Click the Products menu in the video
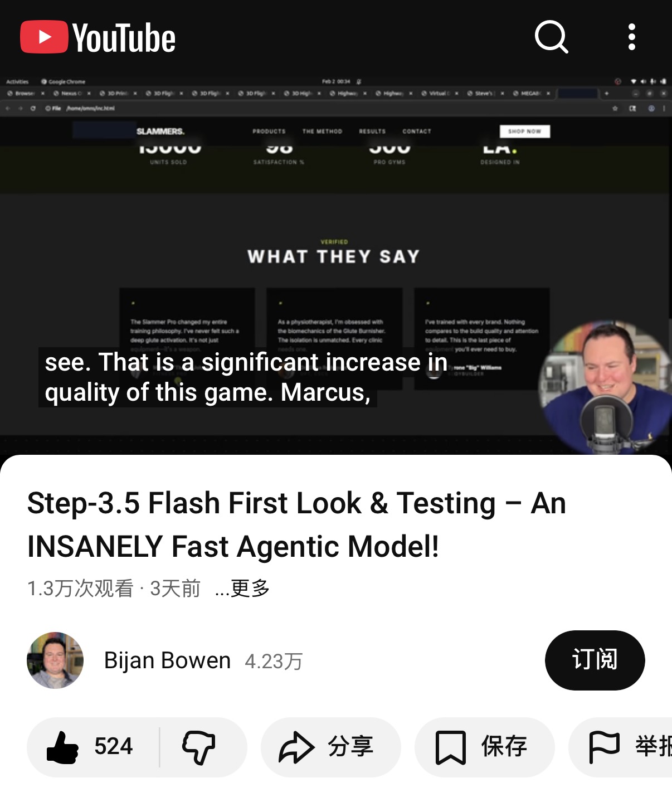This screenshot has height=802, width=672. 269,132
